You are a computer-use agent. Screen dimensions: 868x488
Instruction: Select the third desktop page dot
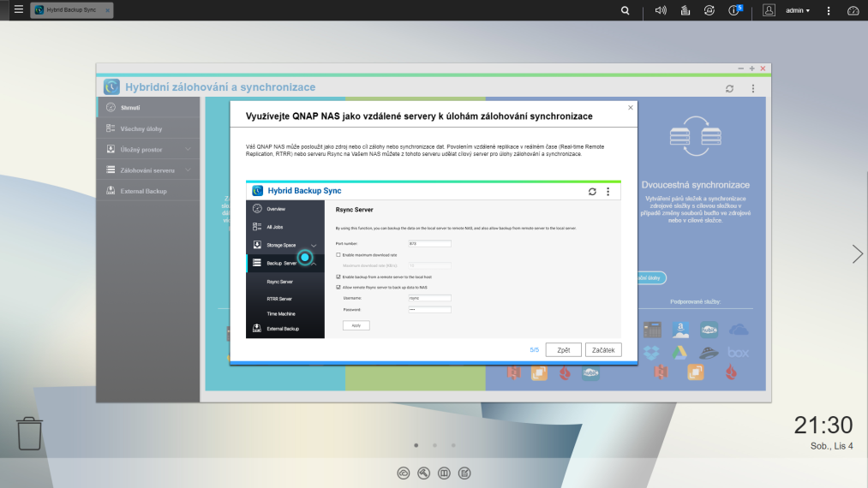click(453, 445)
